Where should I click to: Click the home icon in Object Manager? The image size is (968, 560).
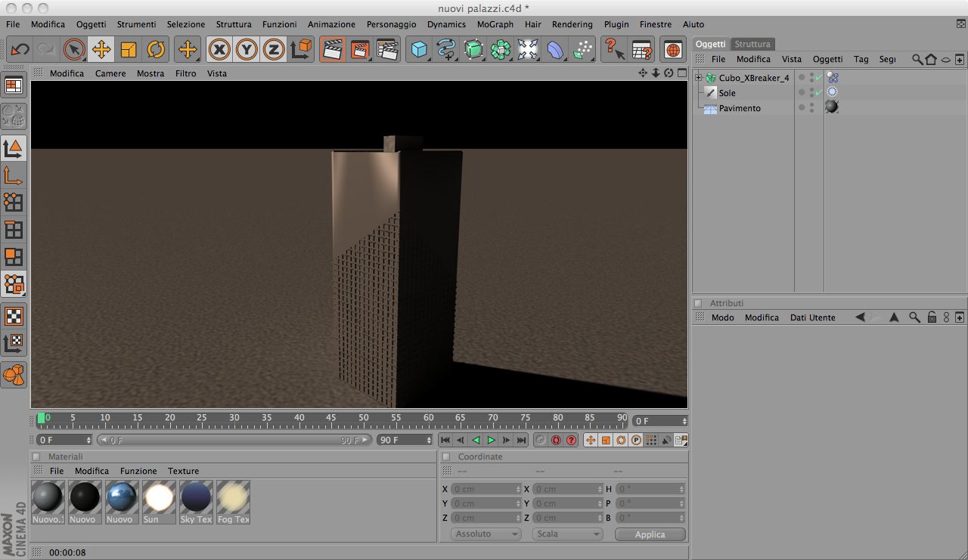(931, 59)
